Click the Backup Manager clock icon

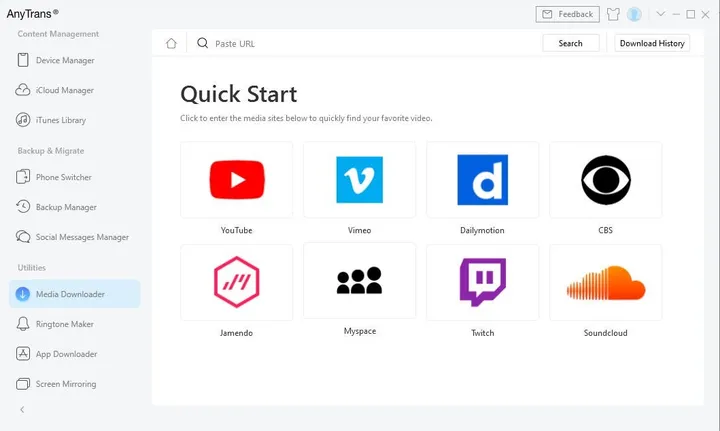point(23,207)
